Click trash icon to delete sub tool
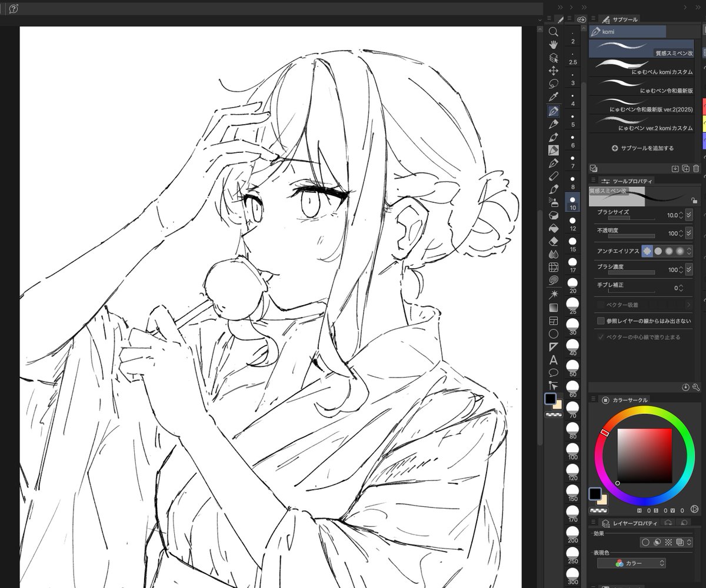This screenshot has height=588, width=706. (696, 169)
